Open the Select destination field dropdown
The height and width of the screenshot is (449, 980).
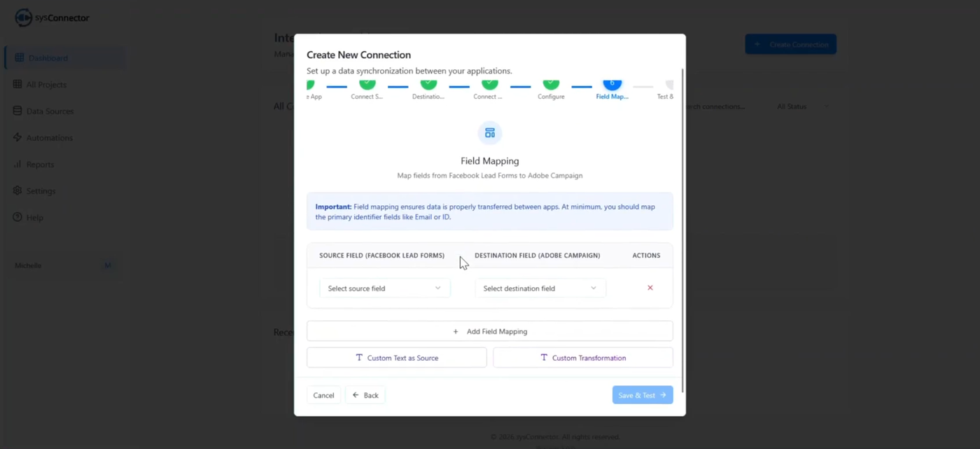coord(540,288)
